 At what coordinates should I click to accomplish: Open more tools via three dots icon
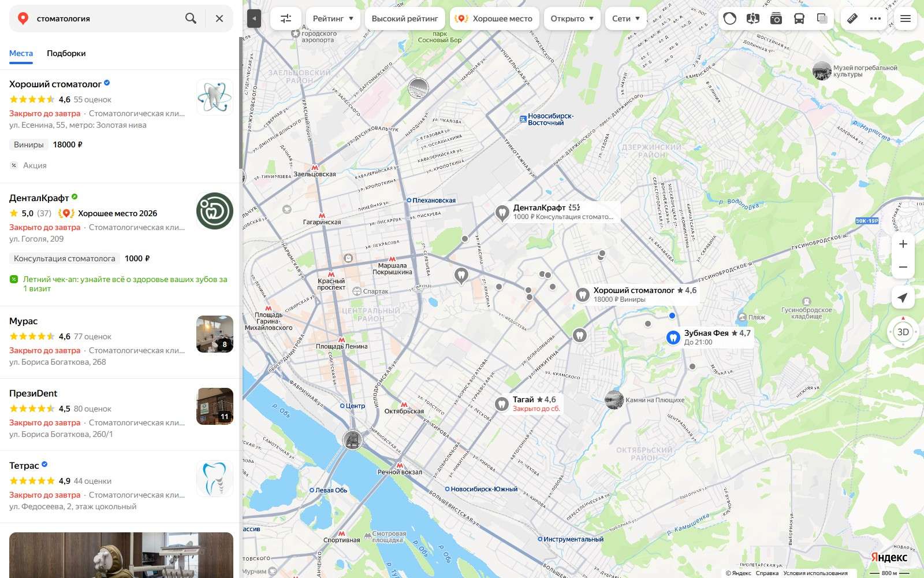point(875,18)
